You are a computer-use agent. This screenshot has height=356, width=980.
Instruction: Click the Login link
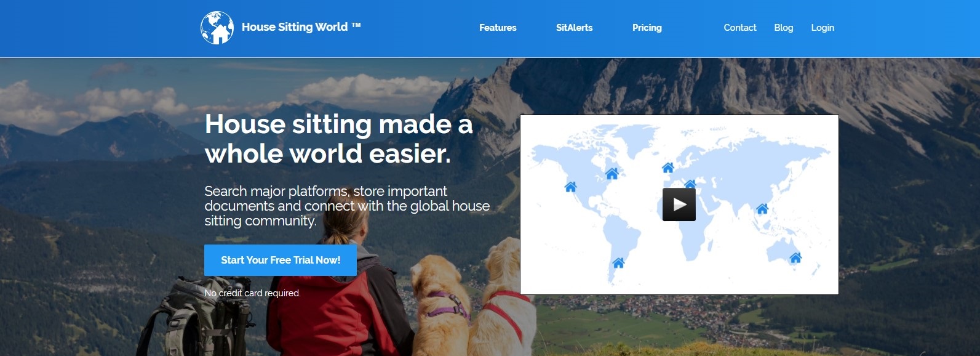(x=823, y=28)
